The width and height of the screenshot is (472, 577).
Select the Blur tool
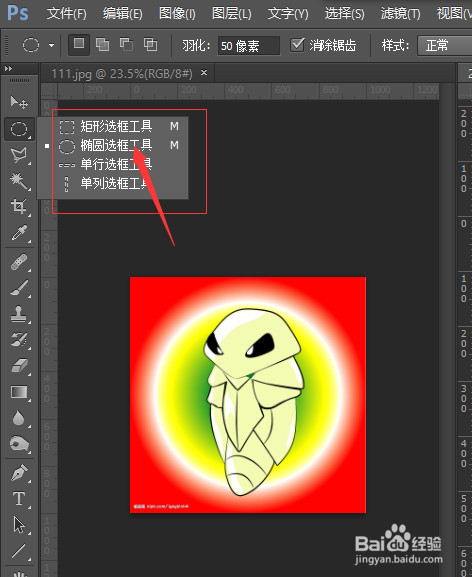click(x=19, y=418)
